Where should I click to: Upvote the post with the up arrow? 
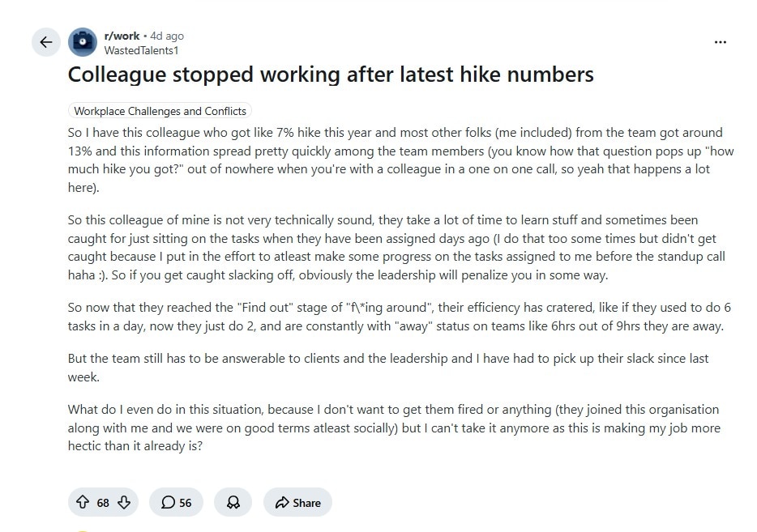pos(83,502)
